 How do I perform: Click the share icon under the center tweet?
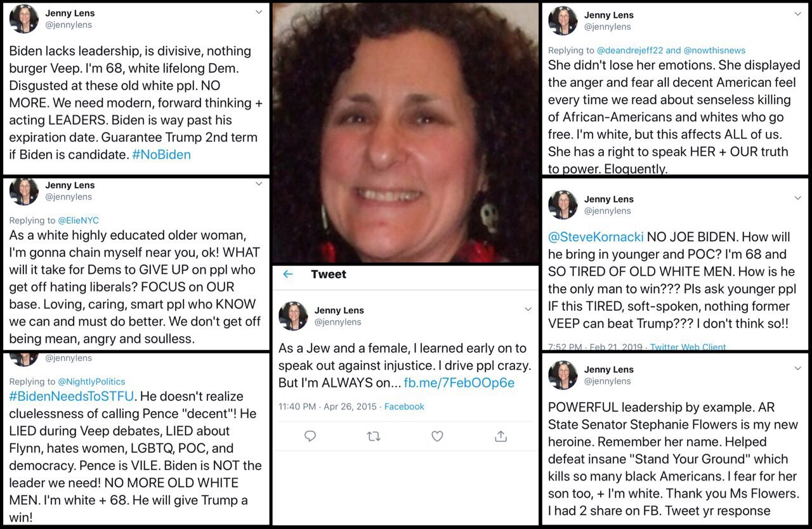501,436
